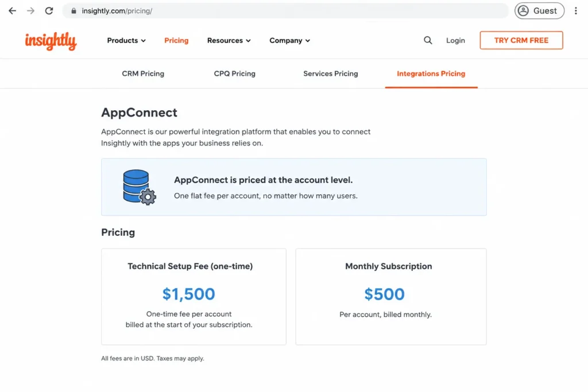Go back using the browser back arrow

(x=13, y=11)
